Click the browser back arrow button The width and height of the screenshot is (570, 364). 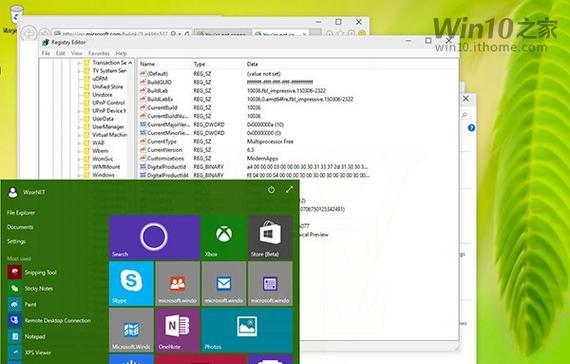(29, 33)
